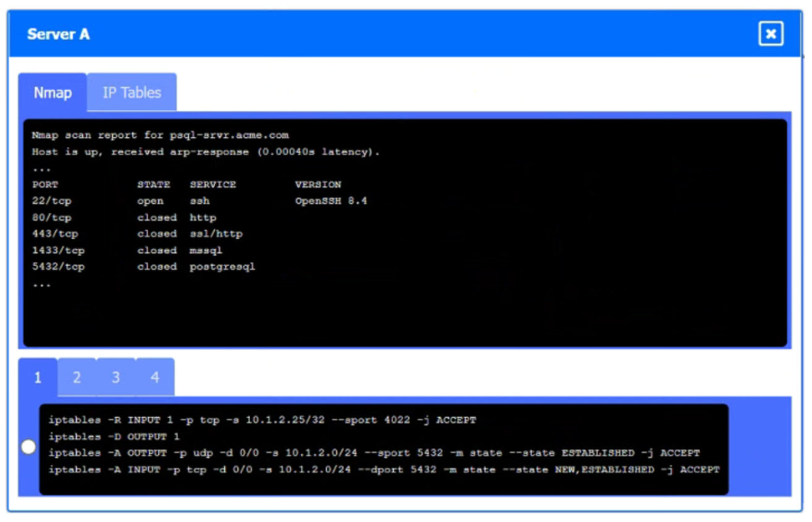This screenshot has height=522, width=812.
Task: Close the Server A dialog
Action: click(x=771, y=34)
